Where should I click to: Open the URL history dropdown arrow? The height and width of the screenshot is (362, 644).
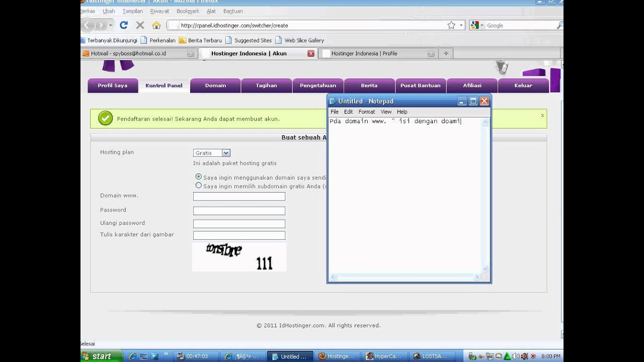461,25
